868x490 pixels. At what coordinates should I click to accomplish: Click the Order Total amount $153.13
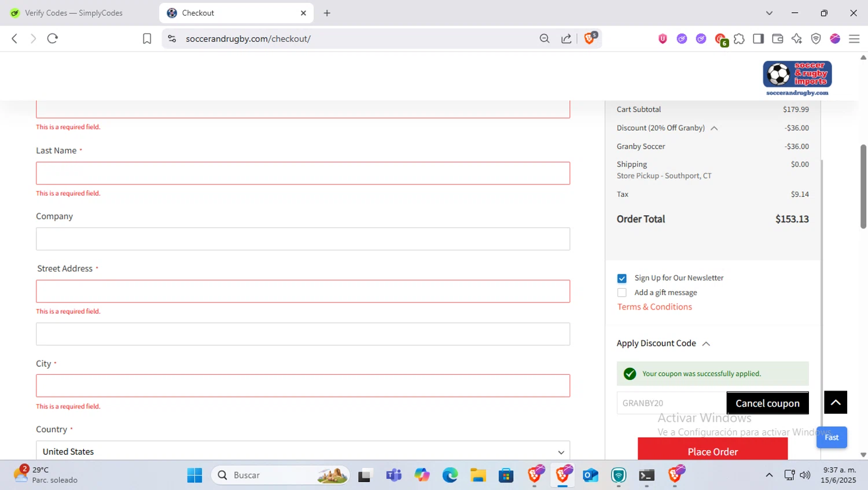tap(792, 219)
